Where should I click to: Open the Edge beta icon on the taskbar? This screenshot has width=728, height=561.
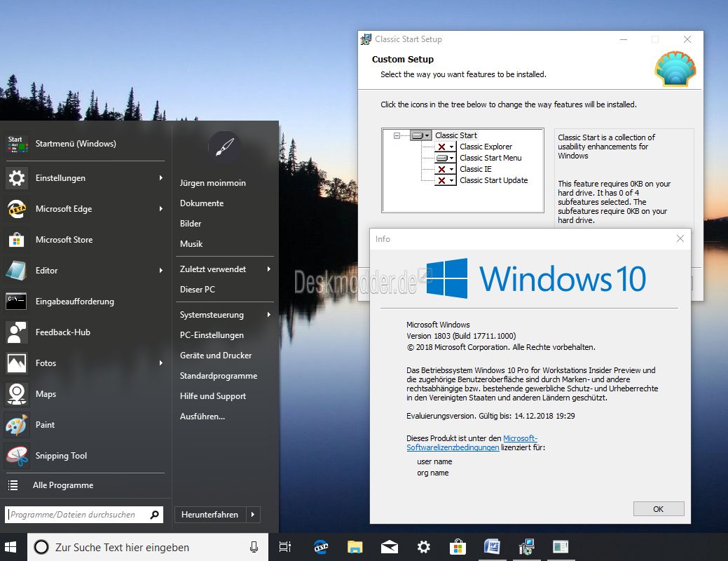coord(321,547)
